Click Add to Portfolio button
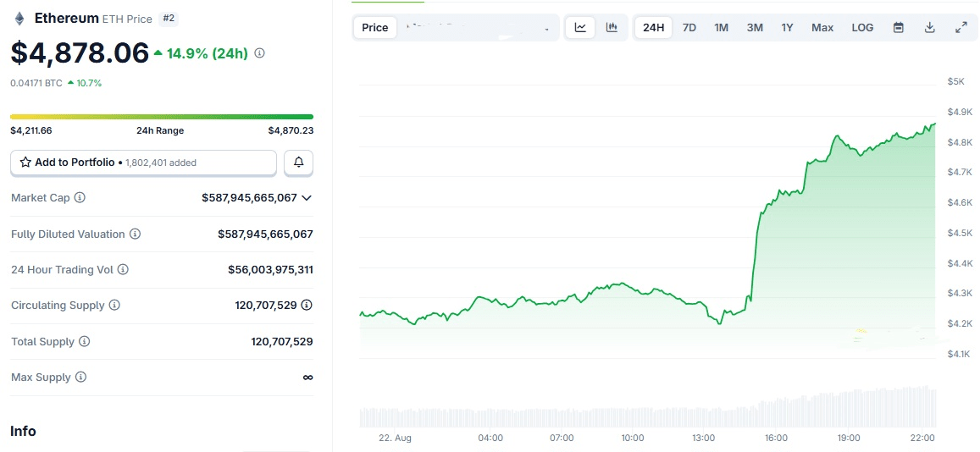This screenshot has width=980, height=452. pos(144,163)
